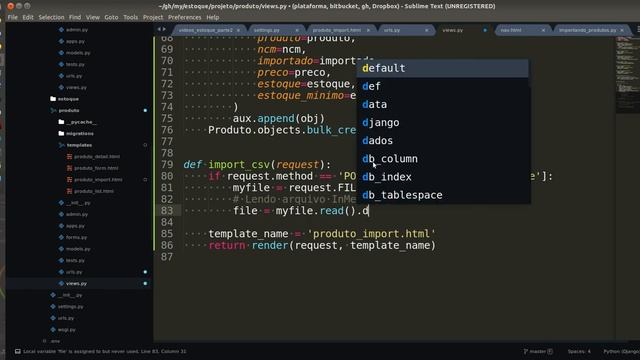Click the forms.py Python file icon

coord(61,237)
